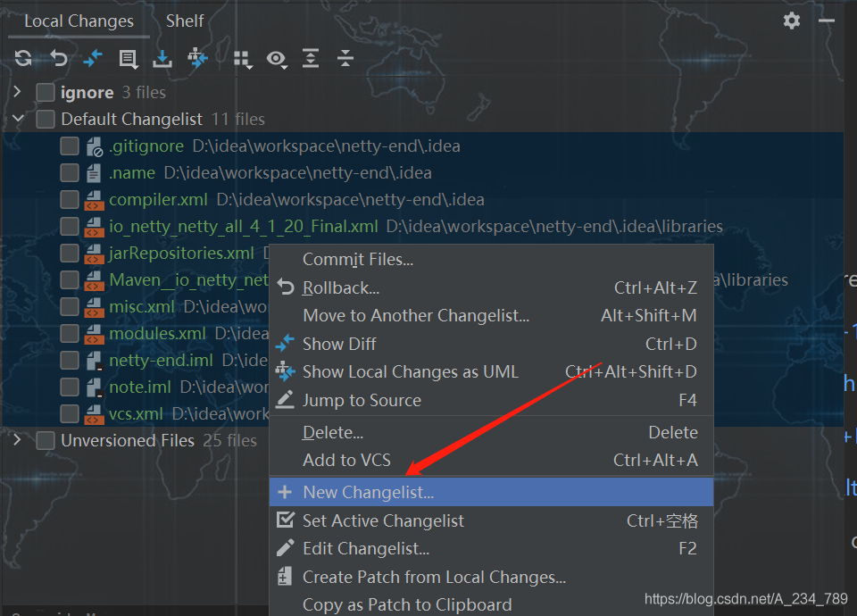Enable the checkbox for vcs.xml
The width and height of the screenshot is (857, 616).
(69, 413)
